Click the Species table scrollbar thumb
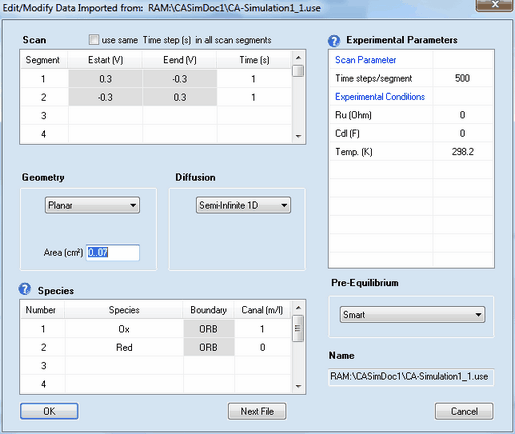Image resolution: width=515 pixels, height=434 pixels. [298, 328]
